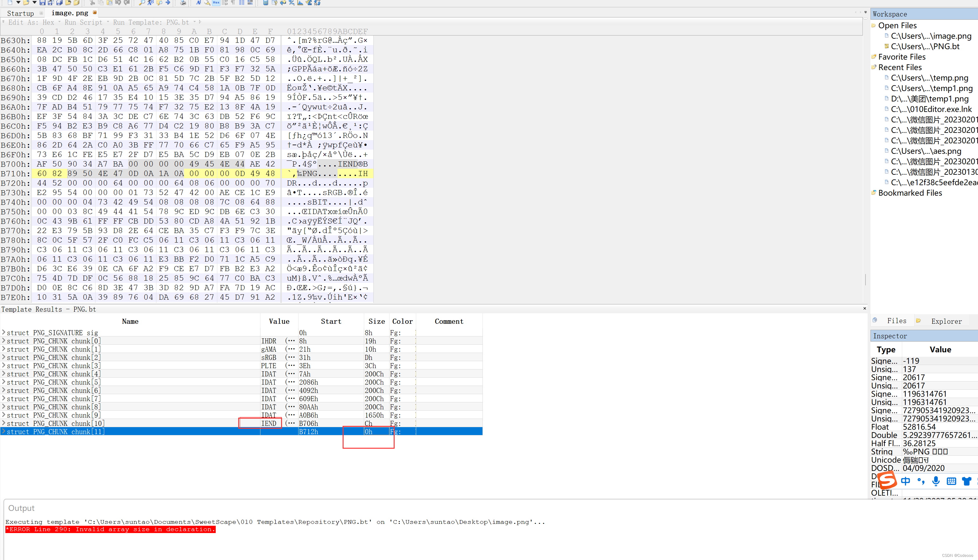Click the Comment column header
Screen dimensions: 978x560
449,322
